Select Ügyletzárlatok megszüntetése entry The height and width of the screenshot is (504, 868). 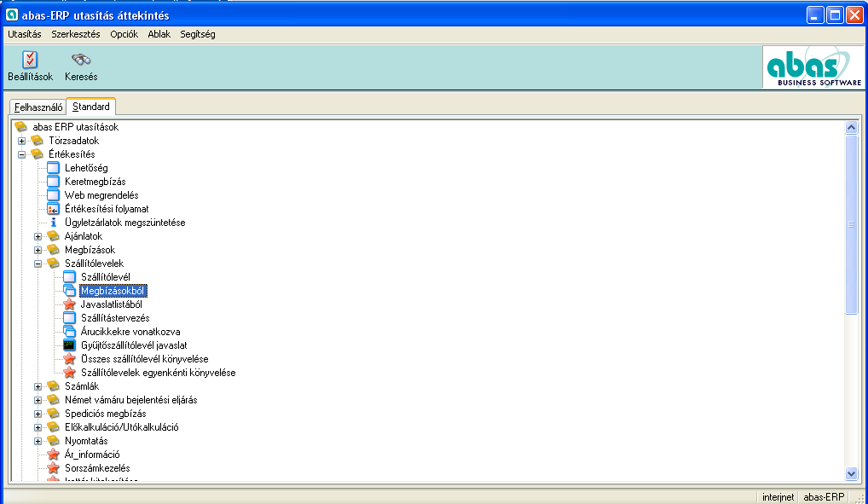(125, 223)
